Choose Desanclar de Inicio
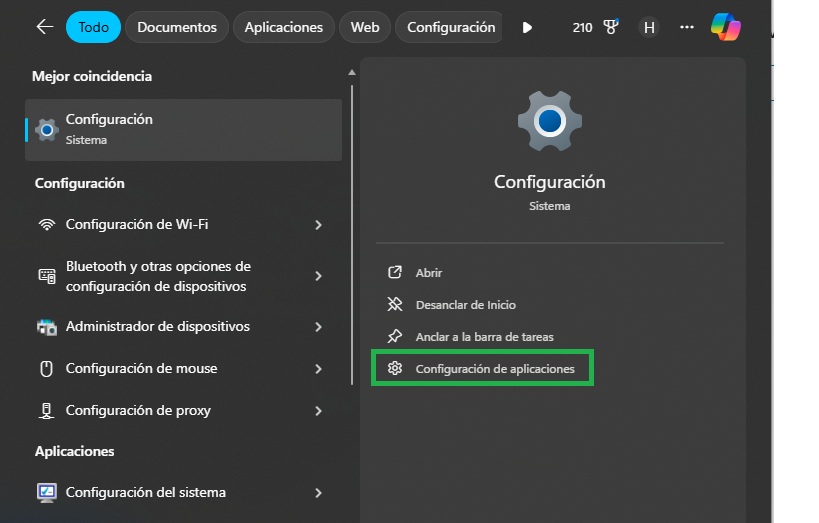Viewport: 819px width, 523px height. 466,305
